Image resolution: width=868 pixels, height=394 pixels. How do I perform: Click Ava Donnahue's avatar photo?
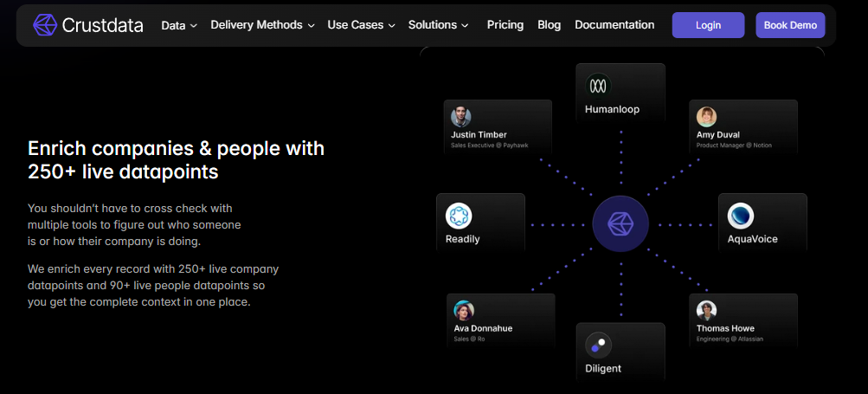tap(463, 311)
